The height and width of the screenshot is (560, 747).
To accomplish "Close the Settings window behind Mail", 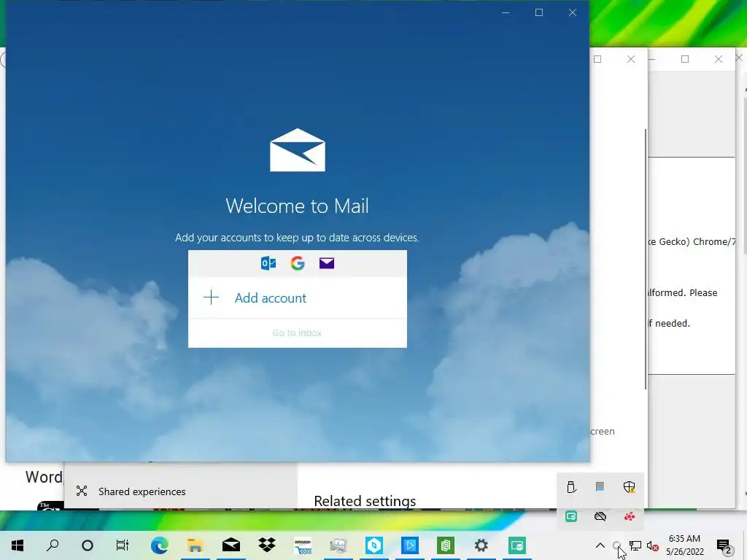I will pyautogui.click(x=631, y=59).
